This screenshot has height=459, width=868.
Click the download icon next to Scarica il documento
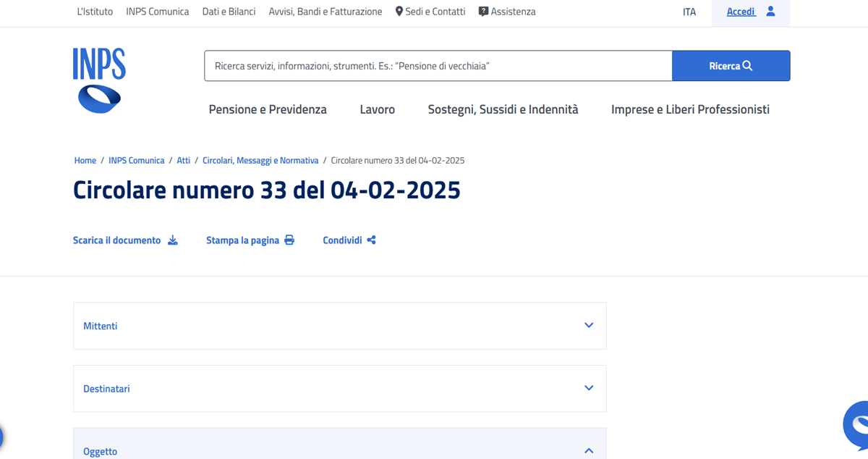tap(173, 240)
